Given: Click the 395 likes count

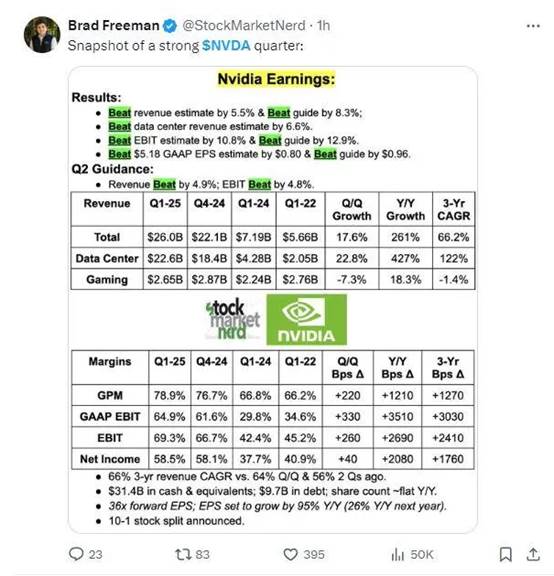Looking at the screenshot, I should [314, 554].
